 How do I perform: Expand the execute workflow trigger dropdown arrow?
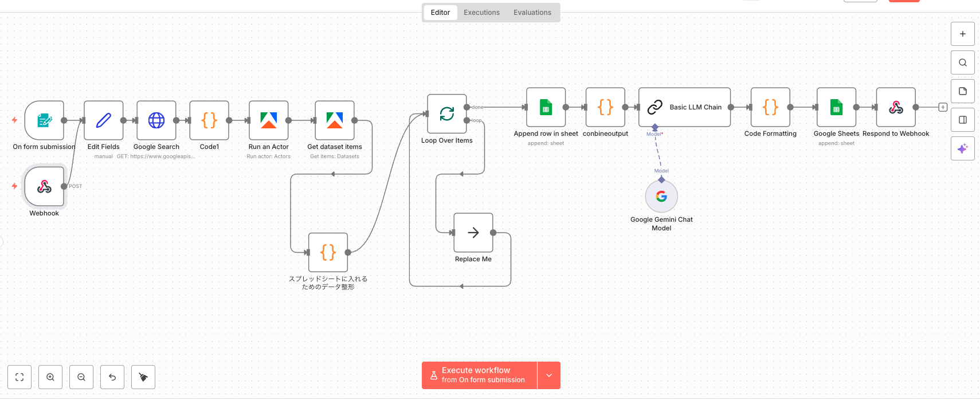(x=549, y=375)
